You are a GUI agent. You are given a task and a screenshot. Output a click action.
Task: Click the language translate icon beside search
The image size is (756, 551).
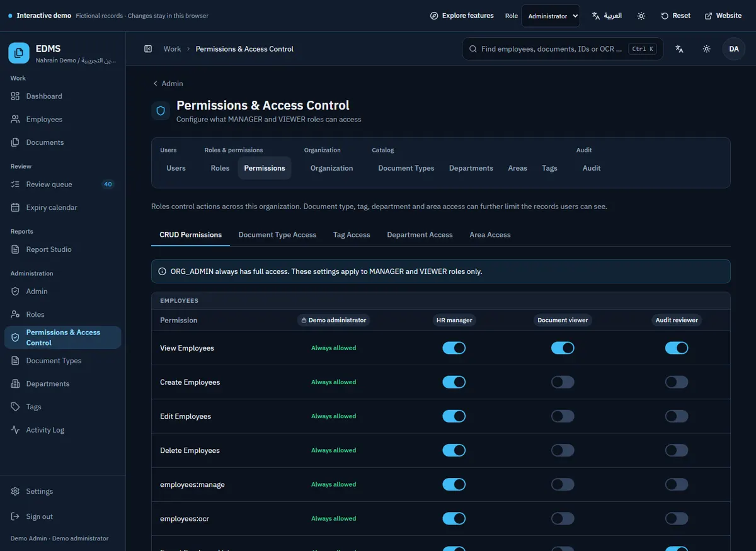[x=679, y=49]
